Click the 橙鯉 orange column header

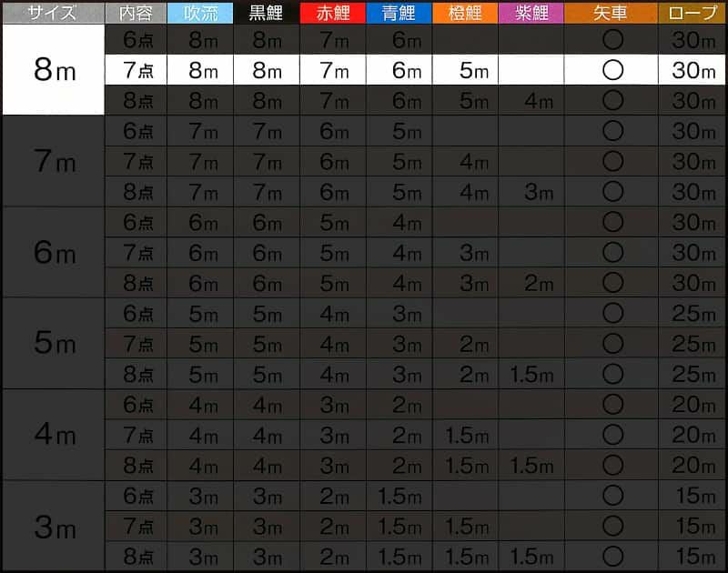pyautogui.click(x=465, y=13)
